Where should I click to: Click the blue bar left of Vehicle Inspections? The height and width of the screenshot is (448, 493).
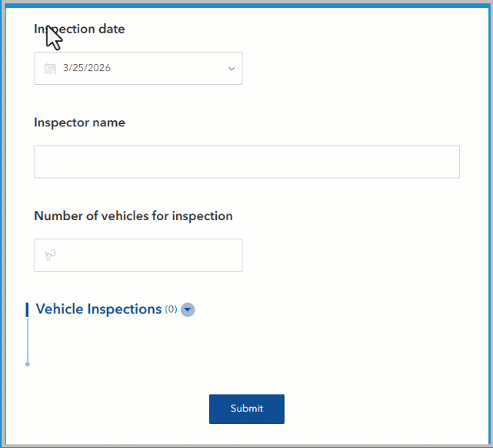coord(27,310)
